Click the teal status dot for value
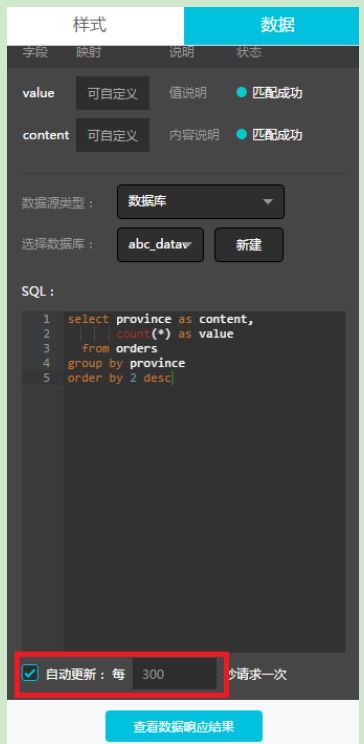The height and width of the screenshot is (744, 364). coord(242,93)
